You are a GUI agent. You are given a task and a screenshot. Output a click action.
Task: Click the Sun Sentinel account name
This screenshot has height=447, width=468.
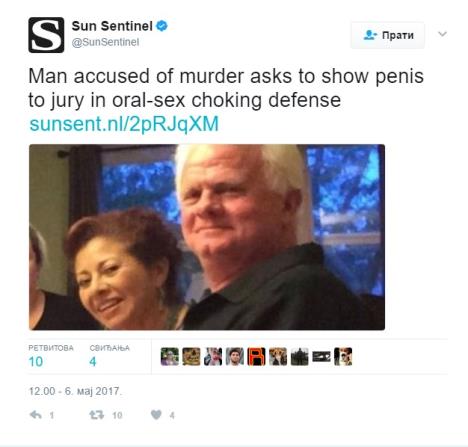tap(112, 26)
